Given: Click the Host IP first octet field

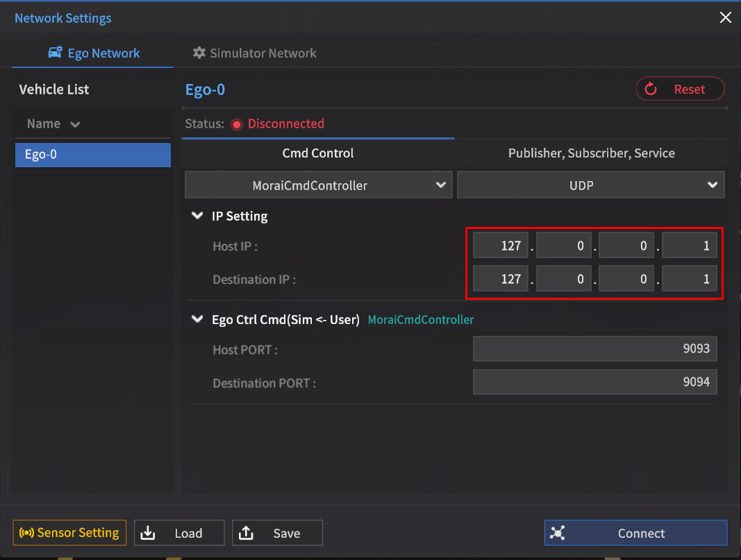Looking at the screenshot, I should [501, 246].
